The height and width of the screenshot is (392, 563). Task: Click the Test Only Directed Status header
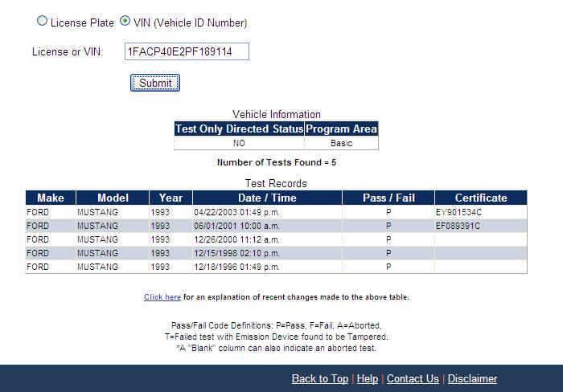[239, 129]
